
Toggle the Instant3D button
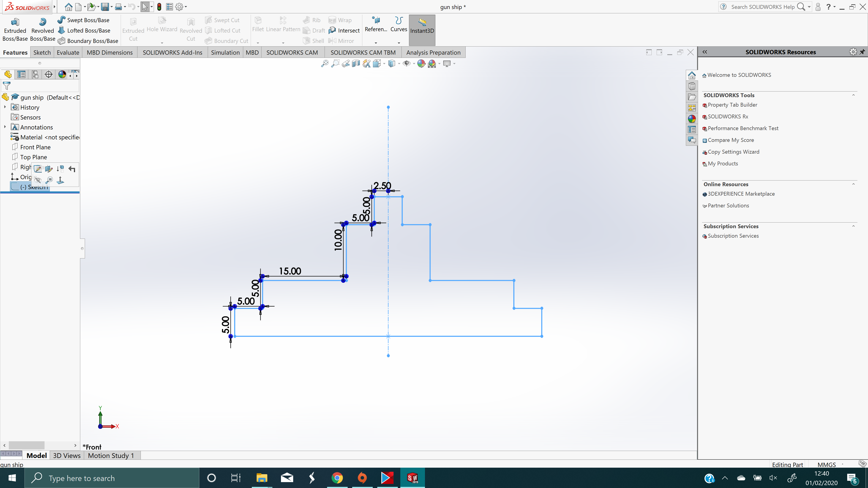pos(422,30)
